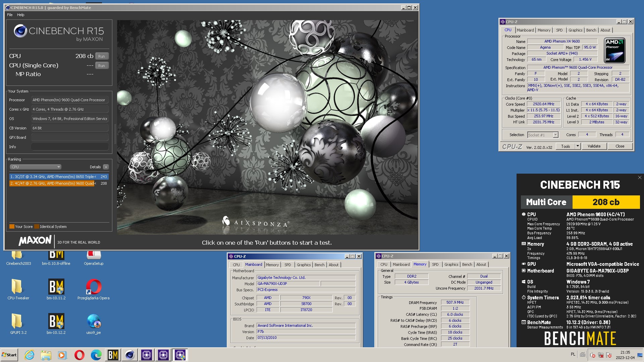Open Internet Explorer from the taskbar

30,355
